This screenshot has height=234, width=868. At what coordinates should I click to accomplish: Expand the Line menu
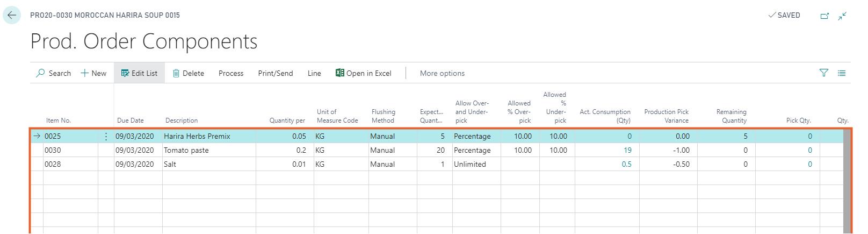(x=314, y=73)
